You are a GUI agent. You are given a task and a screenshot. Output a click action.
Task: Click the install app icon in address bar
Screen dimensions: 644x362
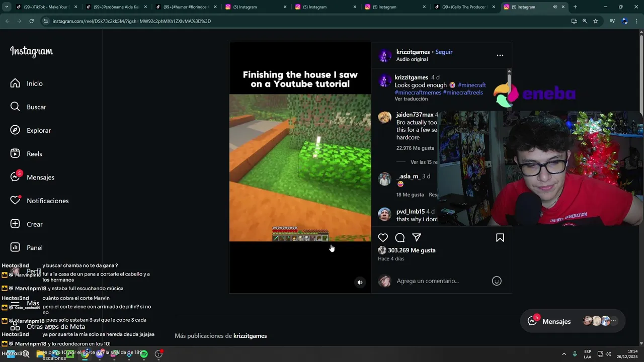pyautogui.click(x=574, y=21)
